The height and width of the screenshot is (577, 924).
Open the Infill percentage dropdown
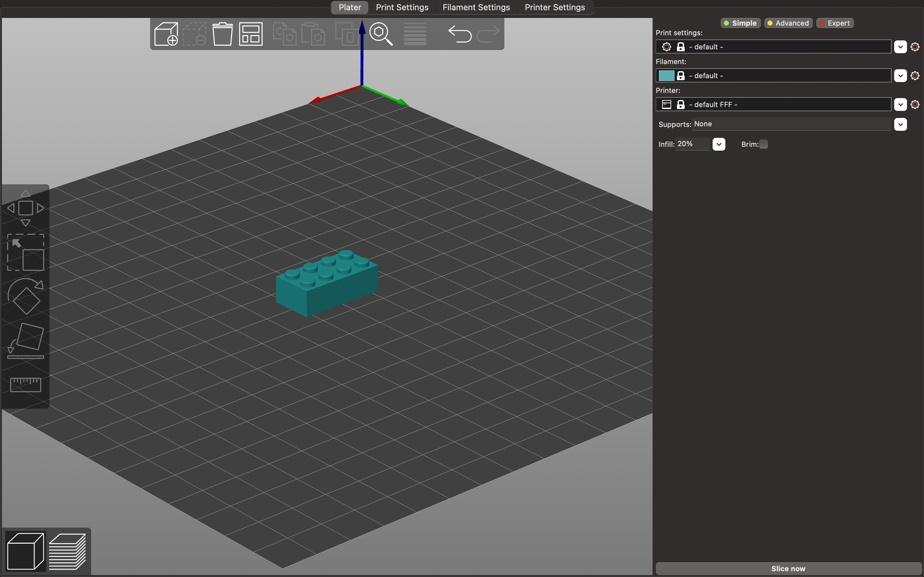click(719, 144)
